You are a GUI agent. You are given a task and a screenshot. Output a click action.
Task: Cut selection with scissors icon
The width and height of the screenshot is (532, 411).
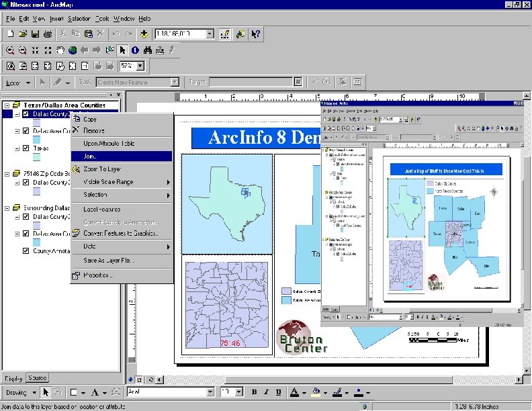tap(62, 34)
